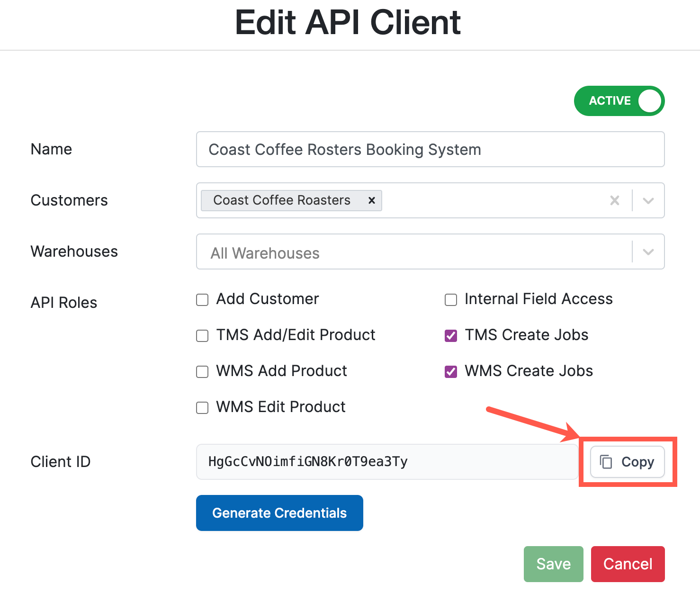Disable the TMS Create Jobs role
700x593 pixels.
[x=451, y=335]
